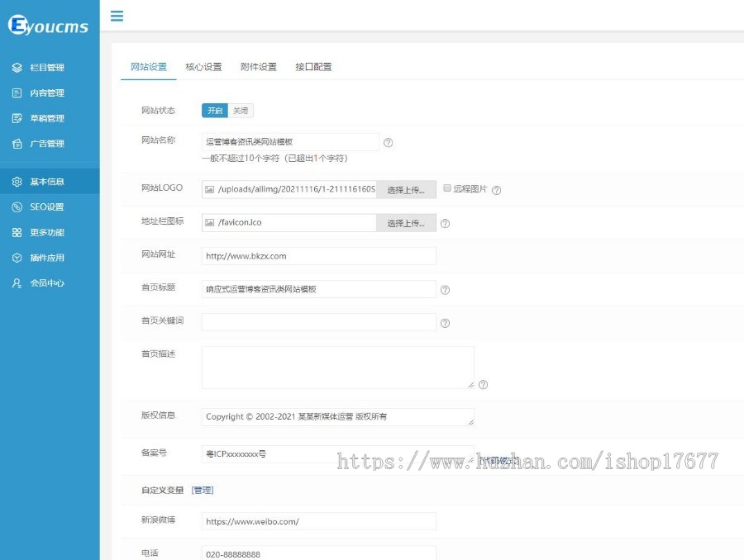Click the 更多功能 grid icon

(x=17, y=232)
